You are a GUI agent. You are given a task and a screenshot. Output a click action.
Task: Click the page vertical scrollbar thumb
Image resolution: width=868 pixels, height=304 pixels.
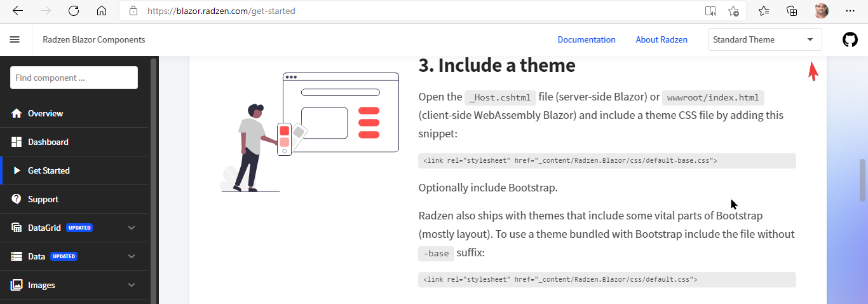pyautogui.click(x=862, y=180)
